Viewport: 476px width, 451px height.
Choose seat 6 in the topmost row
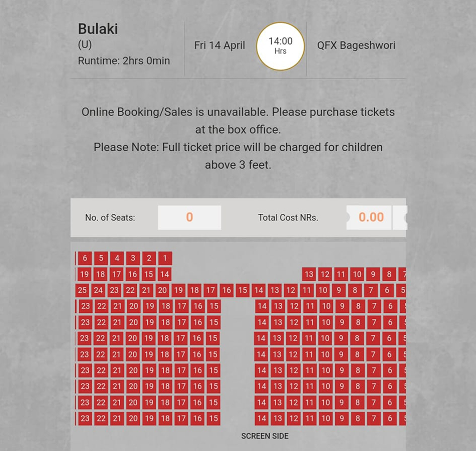(85, 258)
